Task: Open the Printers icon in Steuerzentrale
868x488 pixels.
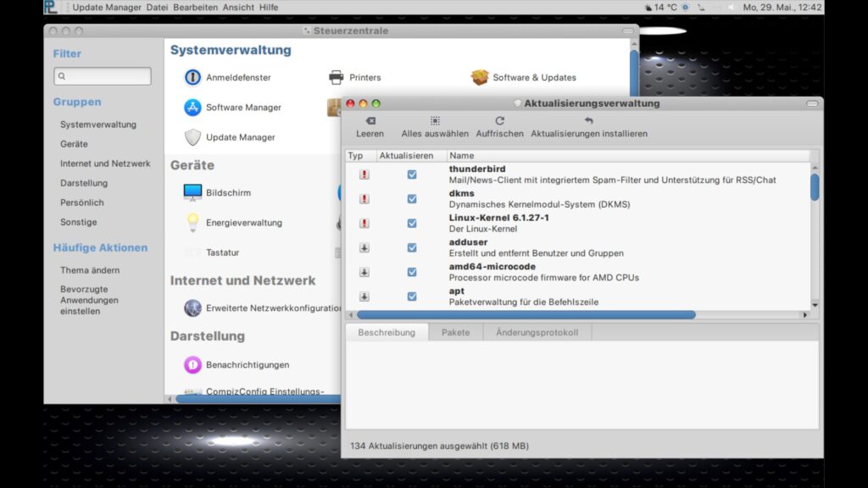Action: [x=336, y=77]
